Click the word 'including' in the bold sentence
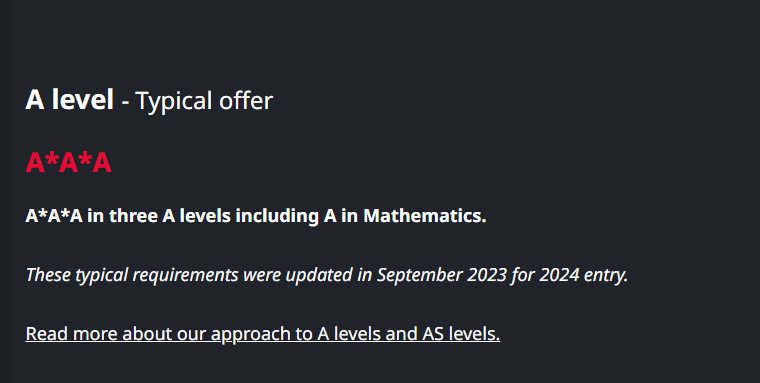 (x=277, y=216)
